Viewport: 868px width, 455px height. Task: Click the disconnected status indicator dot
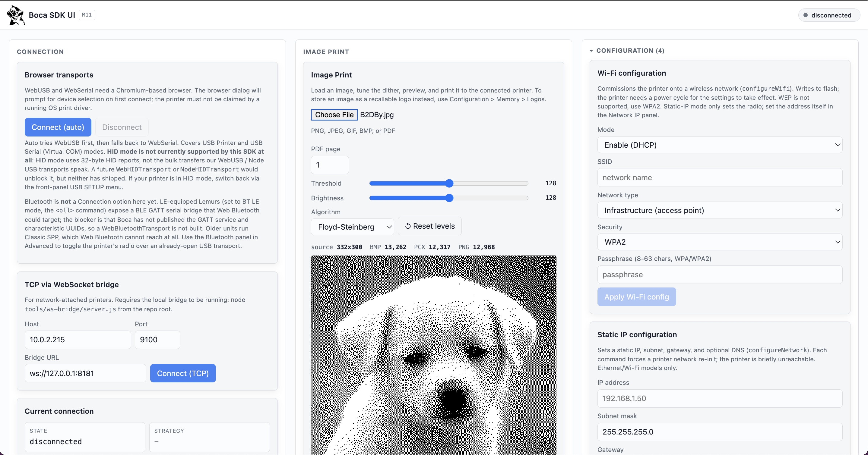click(805, 15)
